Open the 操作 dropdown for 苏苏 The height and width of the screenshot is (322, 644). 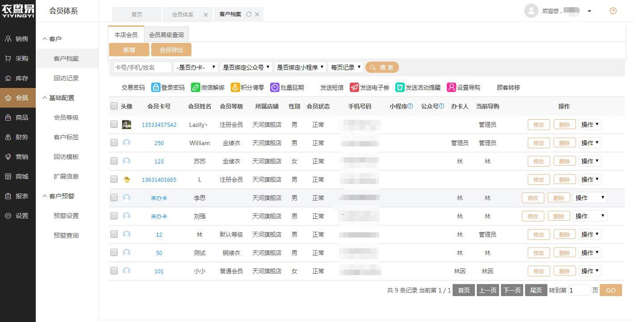pos(589,161)
